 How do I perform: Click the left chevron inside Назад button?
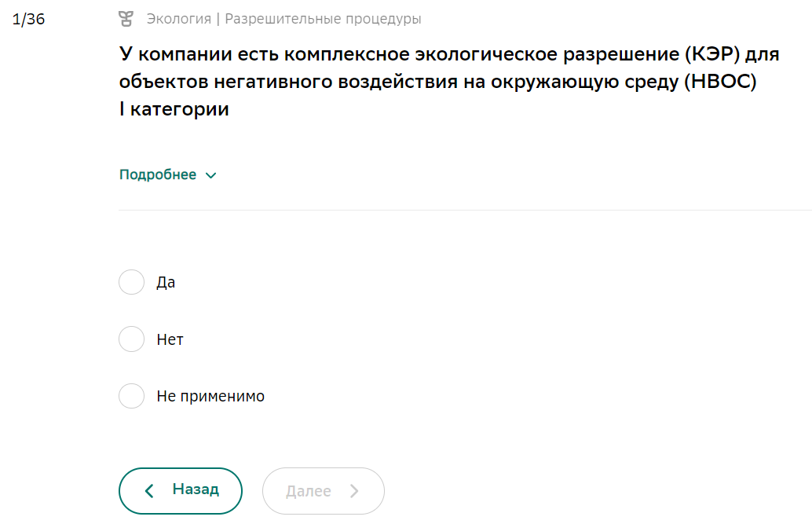click(149, 491)
